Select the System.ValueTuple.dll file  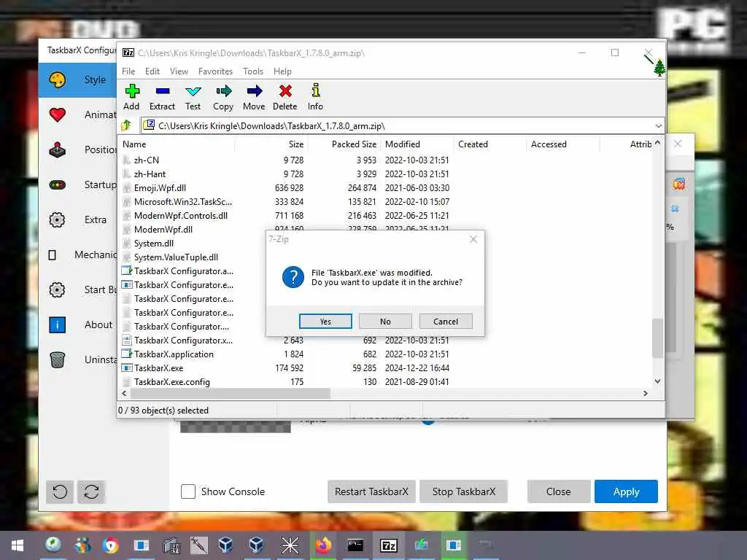point(176,257)
